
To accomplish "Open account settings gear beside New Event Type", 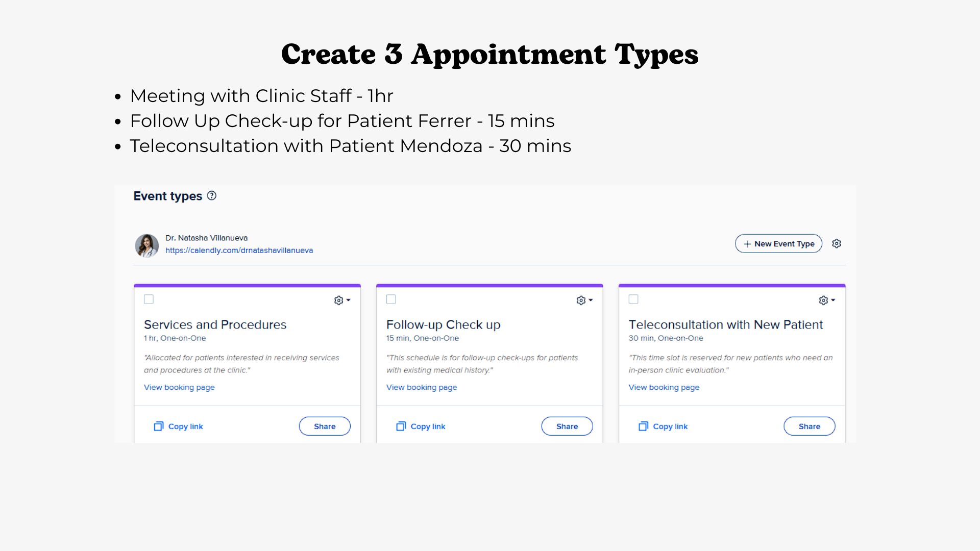I will (836, 243).
